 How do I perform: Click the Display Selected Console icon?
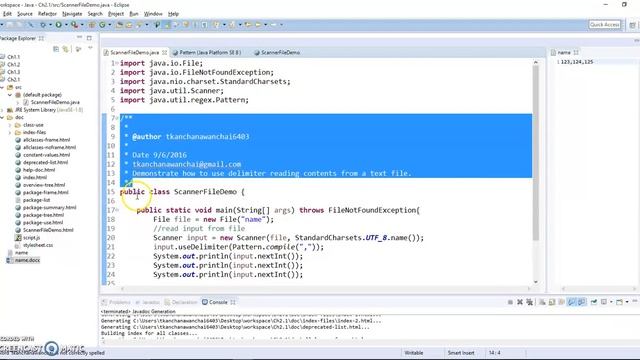pyautogui.click(x=604, y=302)
